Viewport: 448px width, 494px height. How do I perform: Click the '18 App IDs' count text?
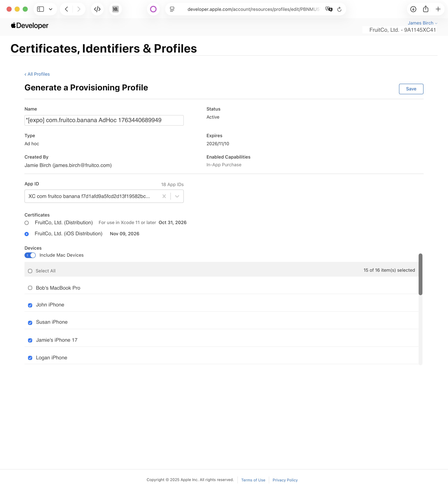(x=172, y=184)
